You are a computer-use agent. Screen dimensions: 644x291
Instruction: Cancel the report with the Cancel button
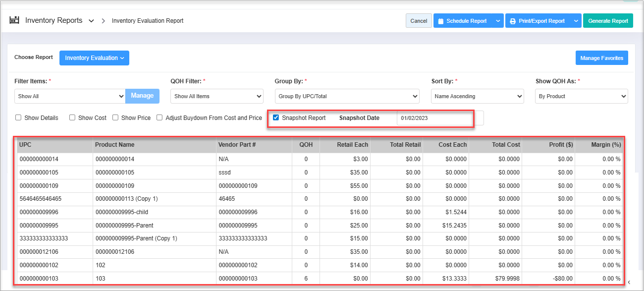tap(419, 21)
